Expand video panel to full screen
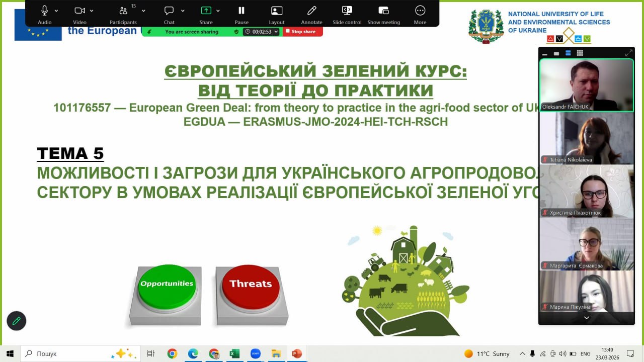 (x=628, y=53)
